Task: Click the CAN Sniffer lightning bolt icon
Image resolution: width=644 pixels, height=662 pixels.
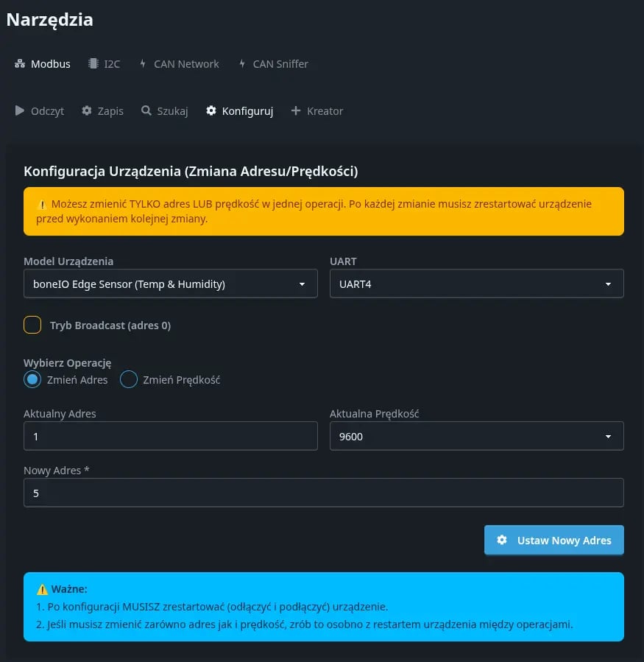Action: point(241,63)
